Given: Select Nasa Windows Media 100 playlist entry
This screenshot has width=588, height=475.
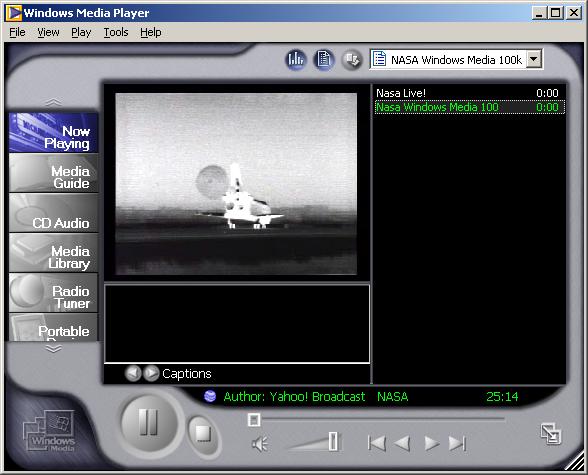Looking at the screenshot, I should (470, 107).
